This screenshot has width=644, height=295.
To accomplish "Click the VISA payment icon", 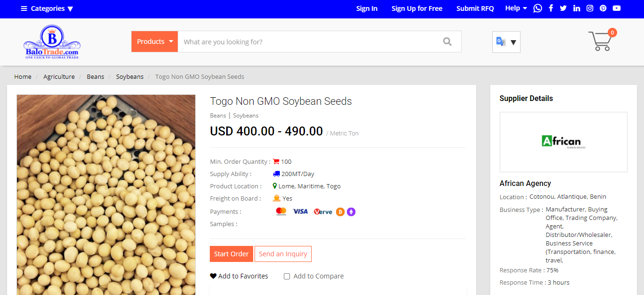I will click(x=300, y=211).
